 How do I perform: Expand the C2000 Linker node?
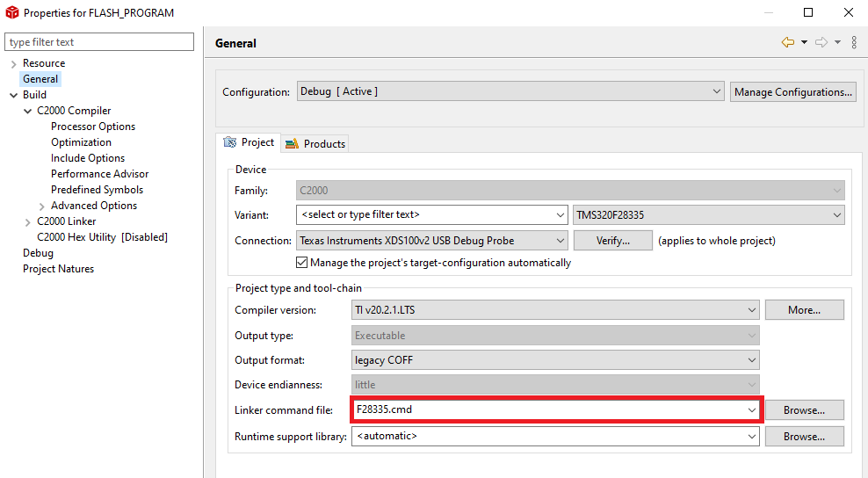pos(27,221)
